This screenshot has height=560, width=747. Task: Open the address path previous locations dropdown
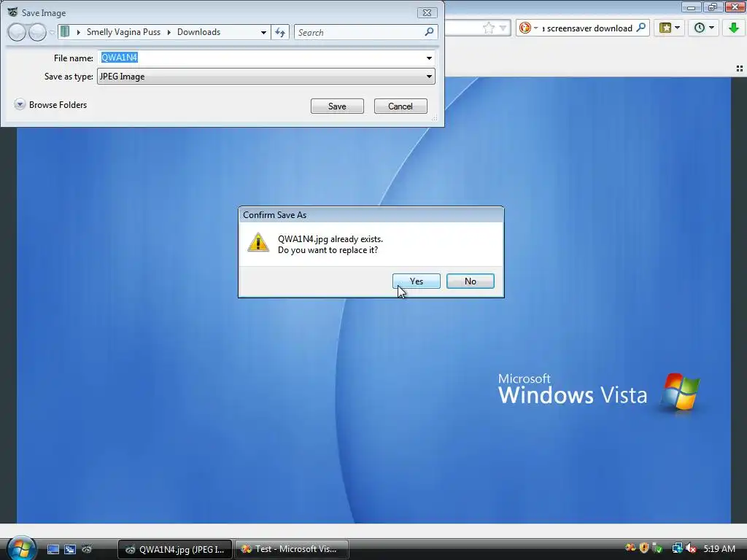pyautogui.click(x=263, y=32)
